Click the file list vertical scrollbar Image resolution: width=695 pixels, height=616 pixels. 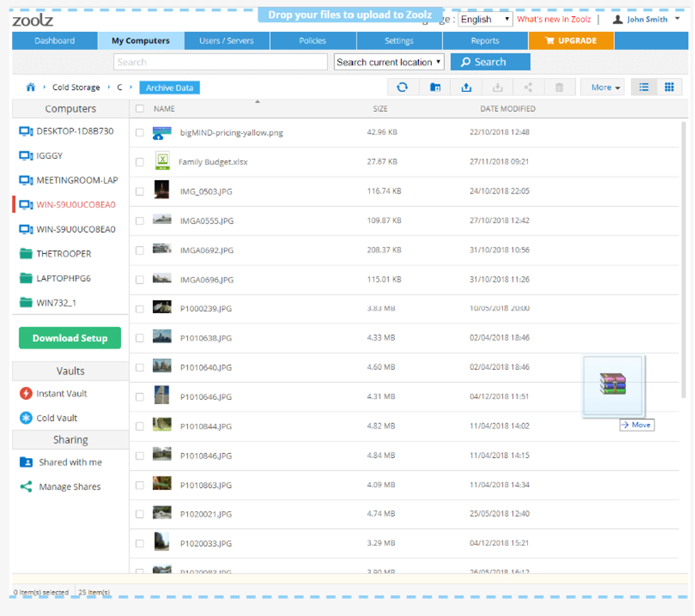(683, 260)
